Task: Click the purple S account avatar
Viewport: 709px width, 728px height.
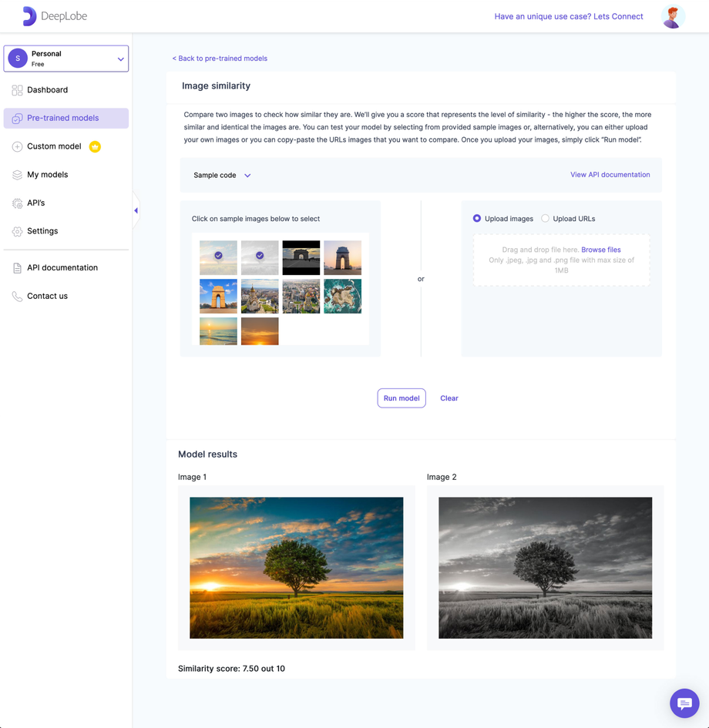Action: tap(18, 59)
